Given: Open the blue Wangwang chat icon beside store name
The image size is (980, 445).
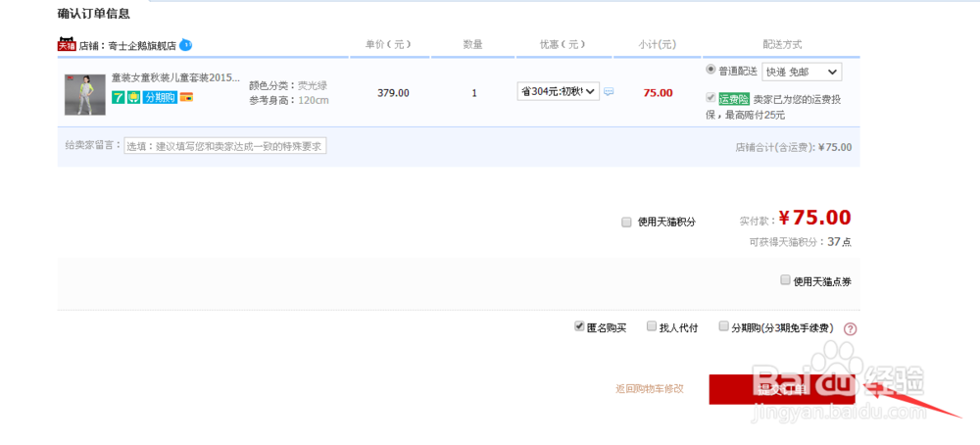Looking at the screenshot, I should (185, 45).
